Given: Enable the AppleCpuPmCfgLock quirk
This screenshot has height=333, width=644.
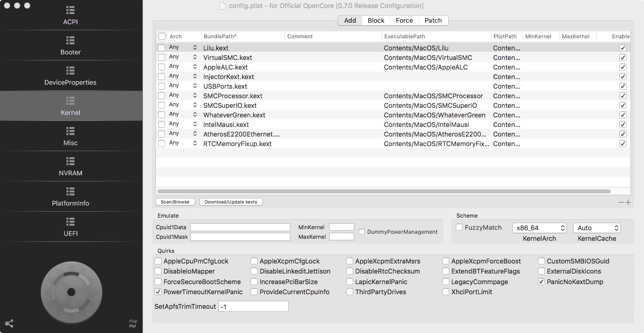Looking at the screenshot, I should tap(158, 261).
